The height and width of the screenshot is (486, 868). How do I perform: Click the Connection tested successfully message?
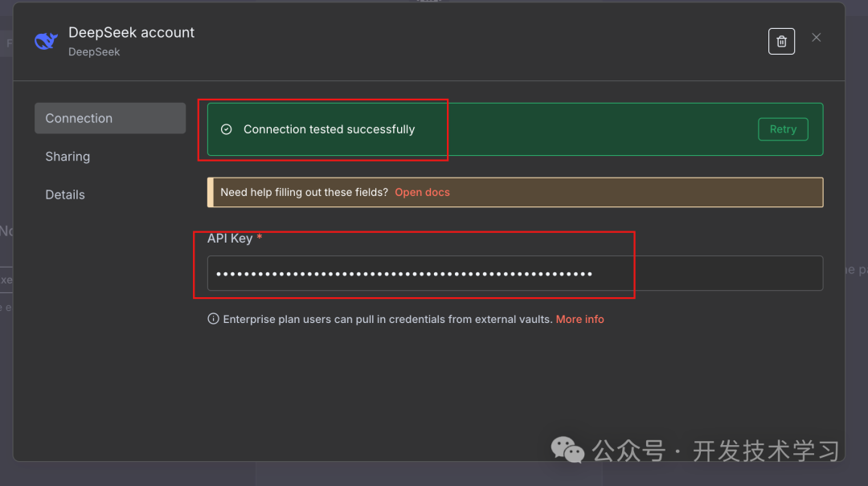329,129
